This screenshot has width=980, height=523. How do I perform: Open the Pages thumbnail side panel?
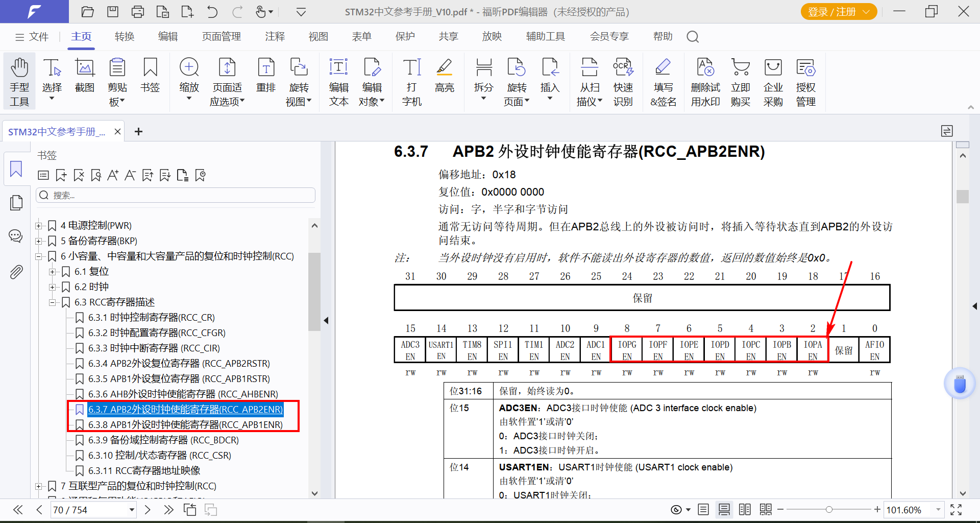tap(16, 202)
